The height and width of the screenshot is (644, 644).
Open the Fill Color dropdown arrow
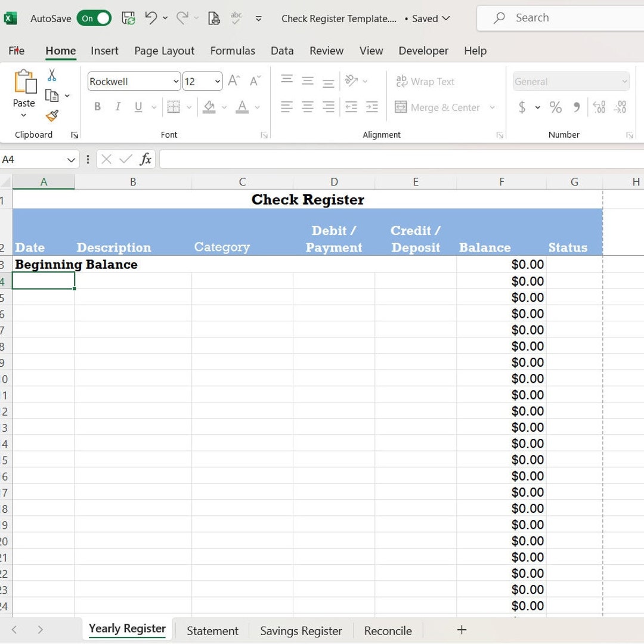[224, 108]
